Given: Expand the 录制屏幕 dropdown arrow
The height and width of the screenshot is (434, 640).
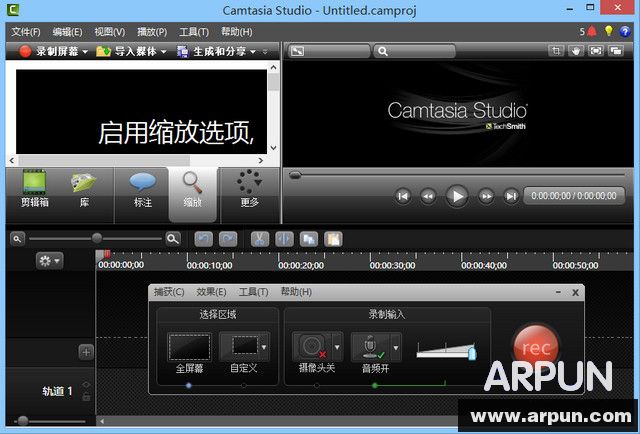Looking at the screenshot, I should pyautogui.click(x=85, y=52).
